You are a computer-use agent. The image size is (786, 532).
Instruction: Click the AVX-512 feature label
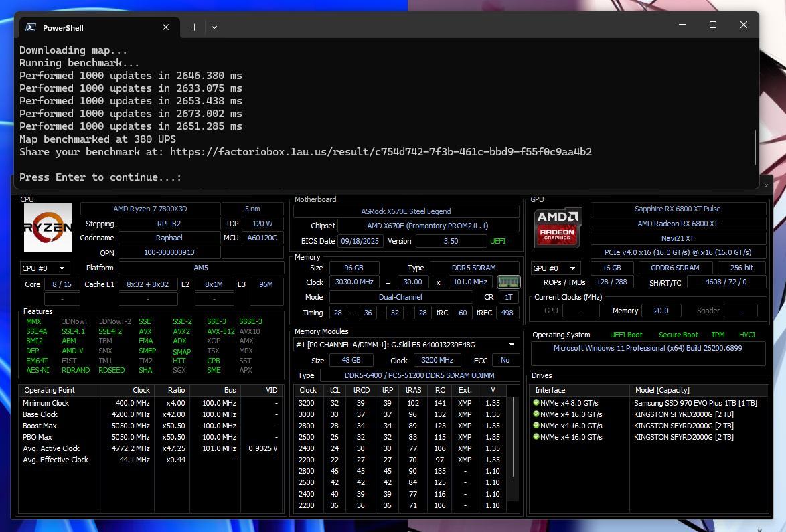[x=220, y=331]
